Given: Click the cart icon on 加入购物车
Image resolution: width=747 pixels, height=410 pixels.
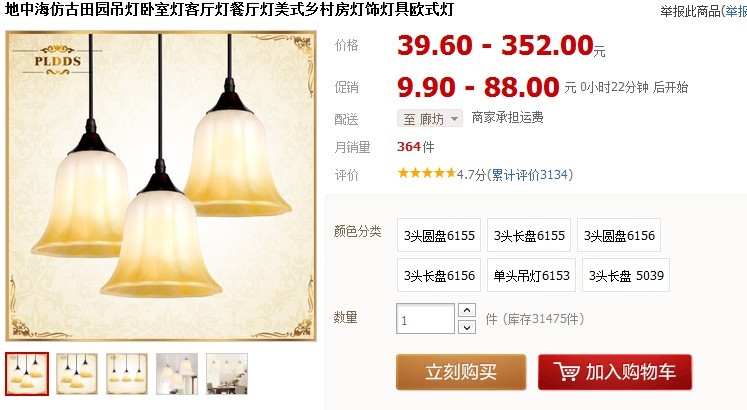Looking at the screenshot, I should point(566,371).
